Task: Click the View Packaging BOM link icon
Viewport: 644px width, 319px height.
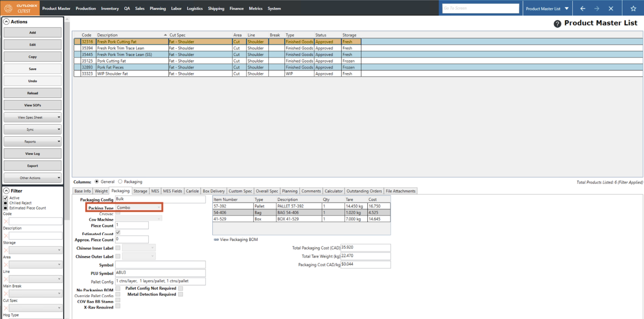Action: click(x=216, y=240)
